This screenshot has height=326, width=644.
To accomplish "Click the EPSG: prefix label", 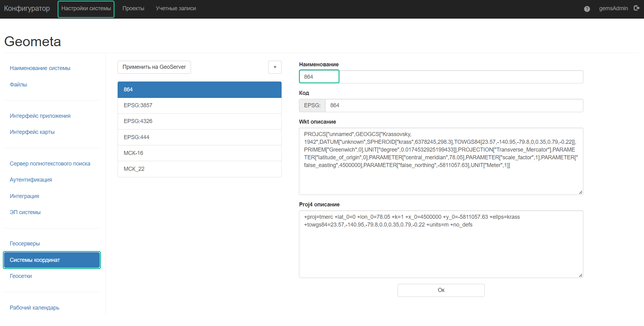I will click(312, 105).
